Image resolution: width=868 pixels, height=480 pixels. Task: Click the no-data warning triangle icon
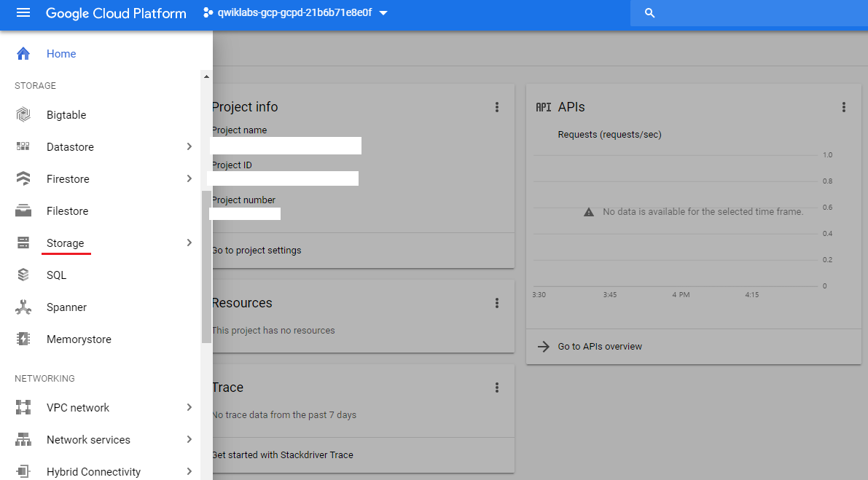589,212
